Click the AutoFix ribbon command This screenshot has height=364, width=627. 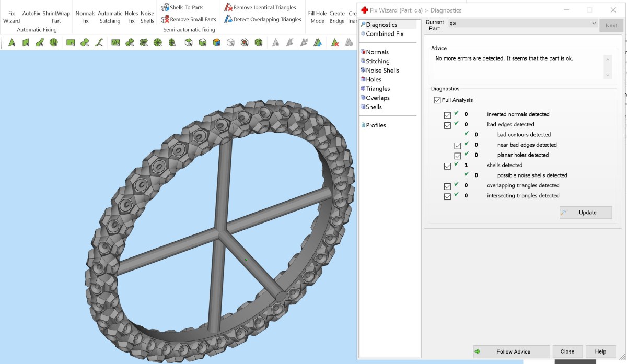tap(31, 14)
